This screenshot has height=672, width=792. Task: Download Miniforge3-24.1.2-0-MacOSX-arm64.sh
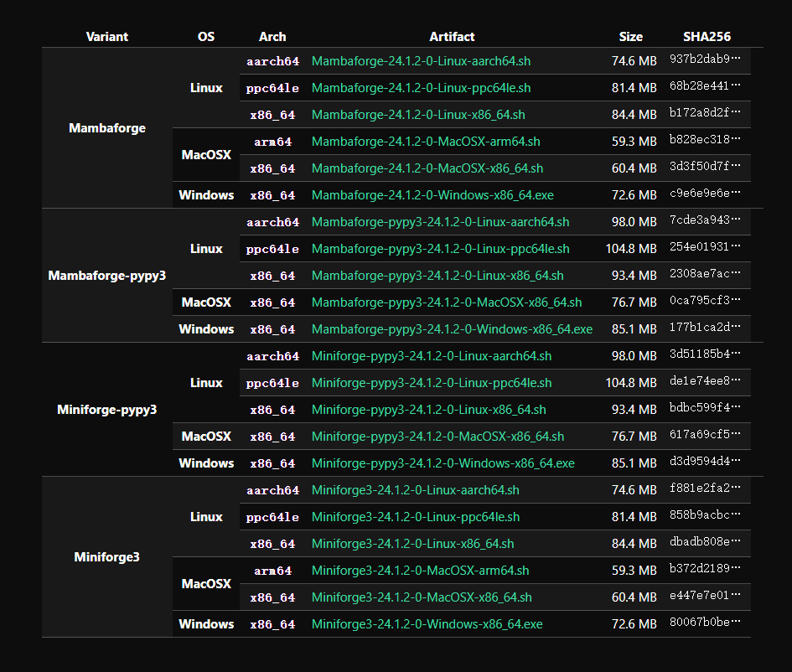(x=420, y=571)
